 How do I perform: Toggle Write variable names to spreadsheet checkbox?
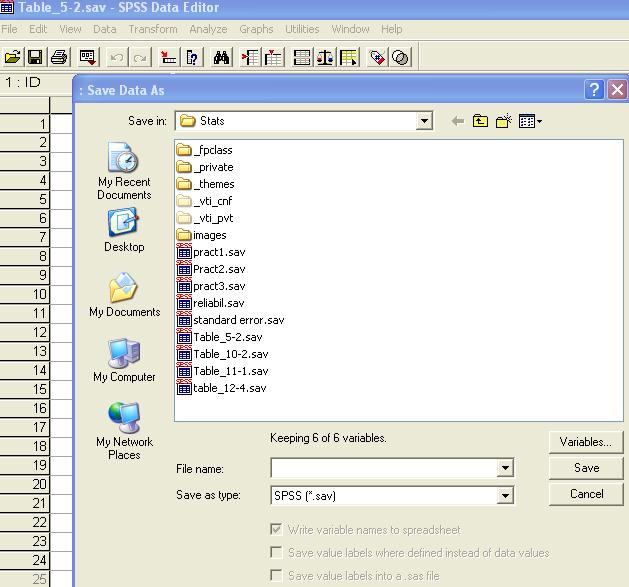[276, 529]
